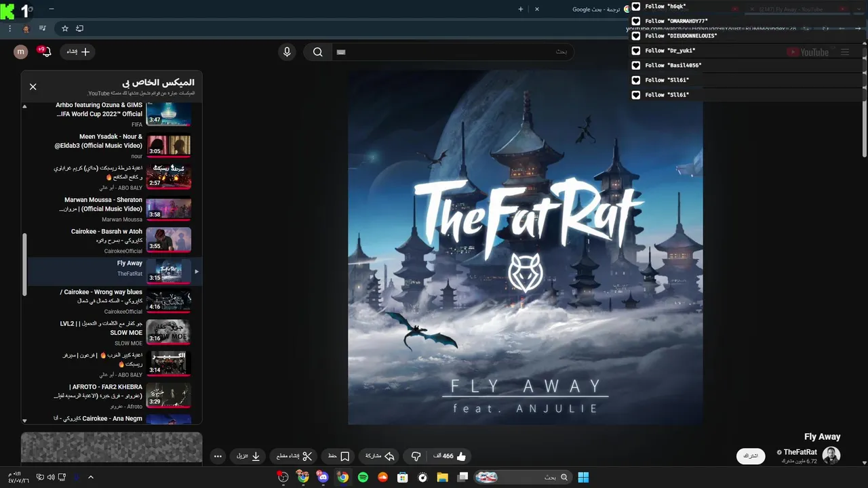Open File Explorer from taskbar
868x488 pixels.
pyautogui.click(x=443, y=477)
